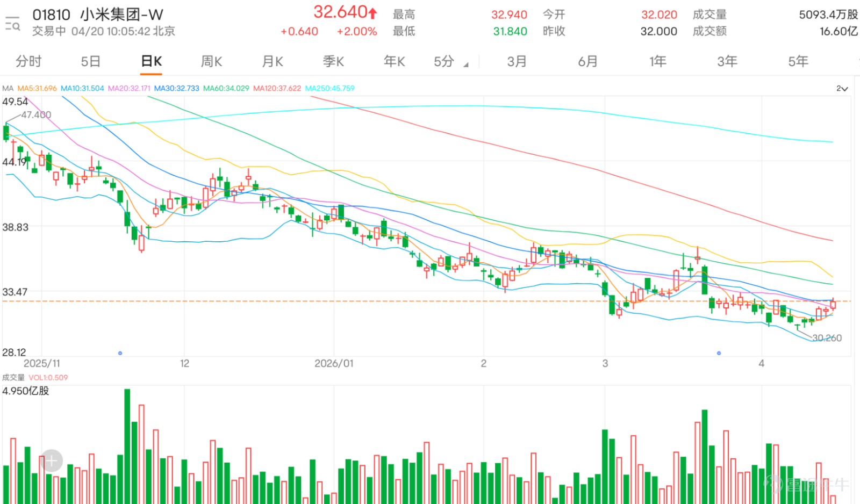Click the 47.400 high price marker
The width and height of the screenshot is (860, 504).
click(36, 115)
